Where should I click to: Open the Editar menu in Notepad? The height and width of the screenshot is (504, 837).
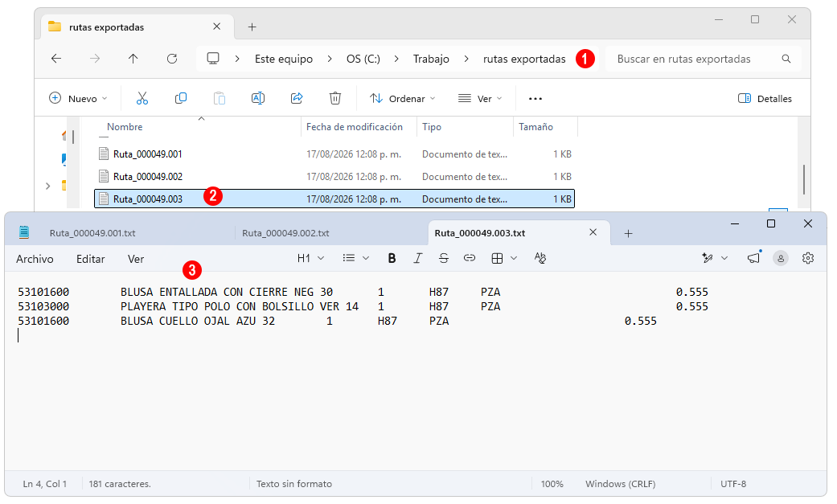tap(90, 259)
